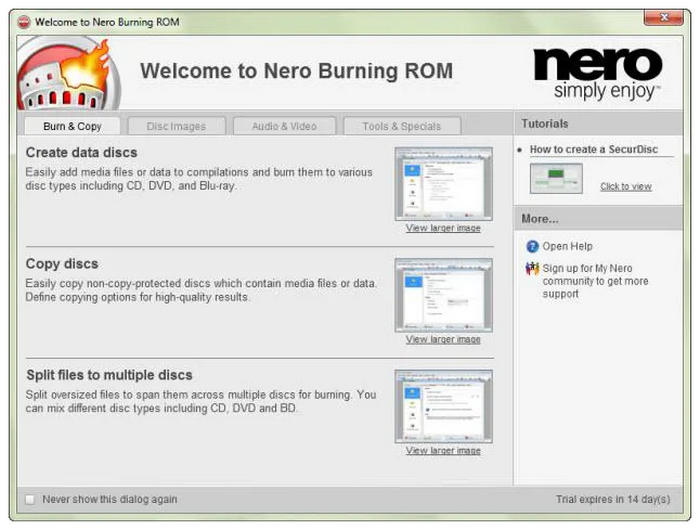Open How to create a SecurDisc tutorial

click(594, 150)
